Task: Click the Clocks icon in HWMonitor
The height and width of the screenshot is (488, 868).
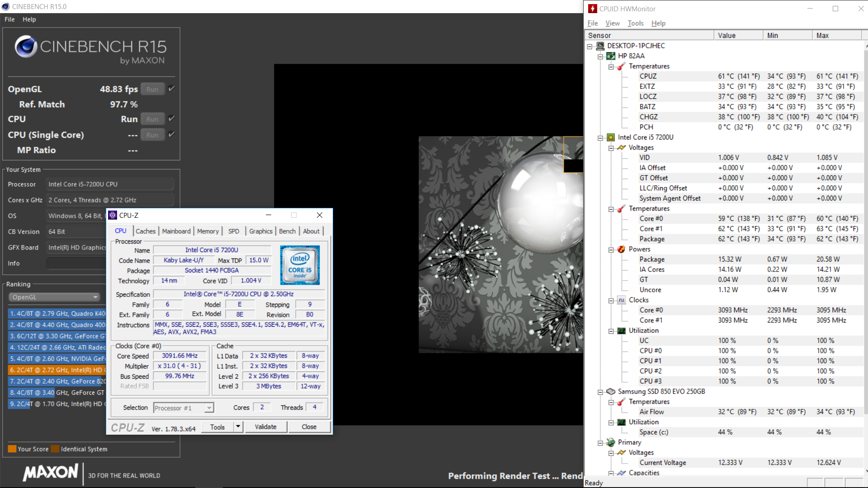Action: [x=622, y=300]
